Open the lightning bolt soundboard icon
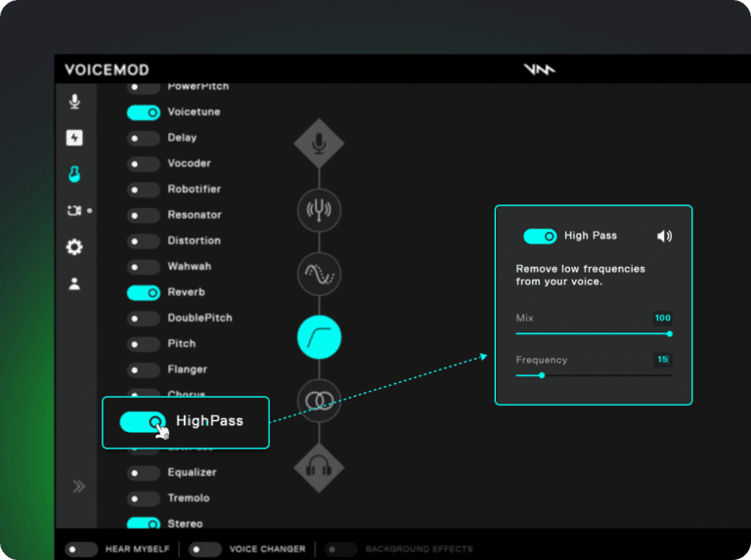The height and width of the screenshot is (560, 751). (74, 138)
